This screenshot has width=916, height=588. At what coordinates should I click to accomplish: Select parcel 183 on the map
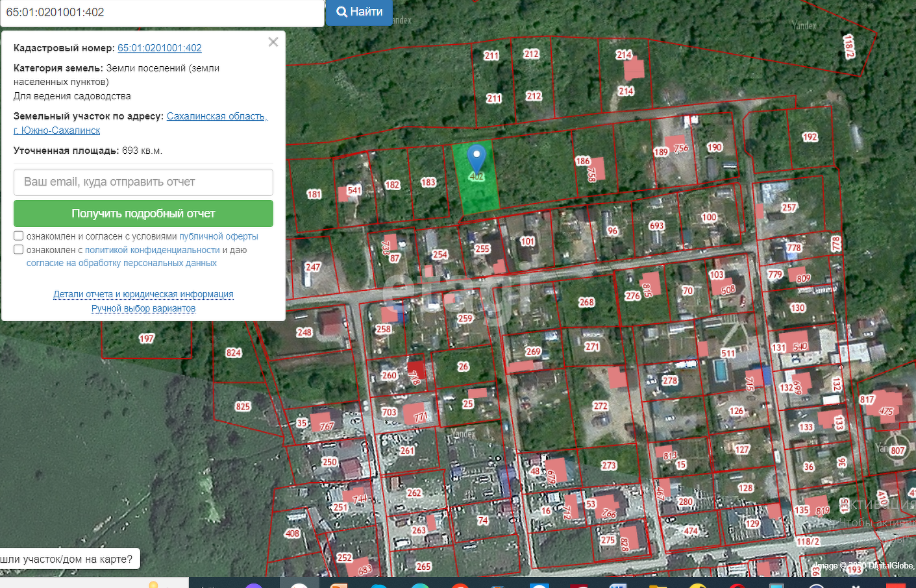coord(428,182)
